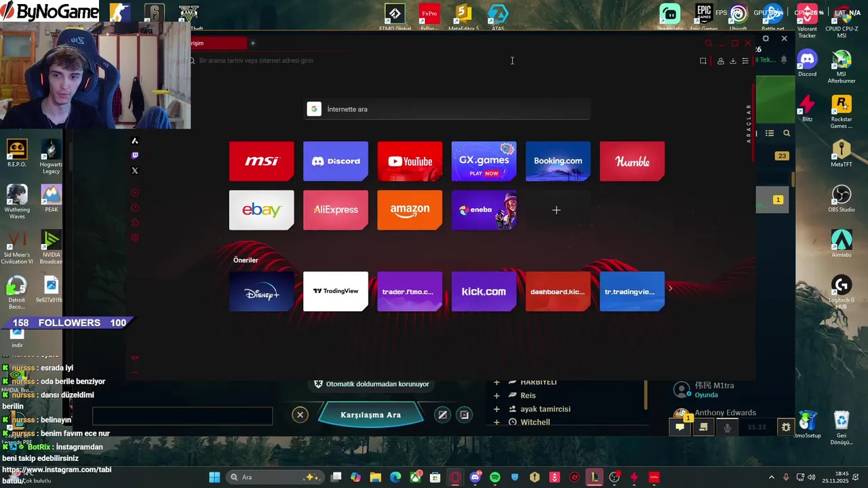This screenshot has height=488, width=868.
Task: Open the Disney+ suggestion tile
Action: coord(262,291)
